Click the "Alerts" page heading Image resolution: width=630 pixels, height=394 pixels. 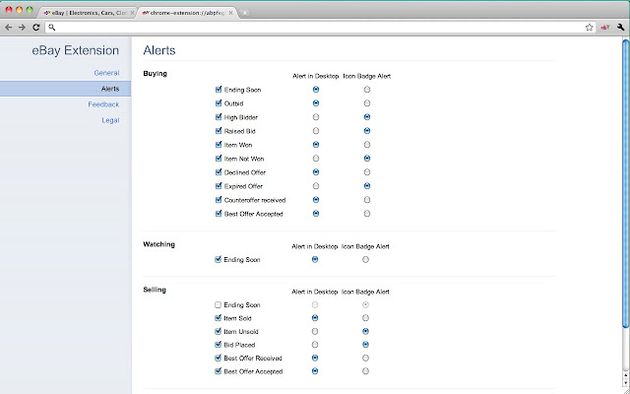(160, 50)
